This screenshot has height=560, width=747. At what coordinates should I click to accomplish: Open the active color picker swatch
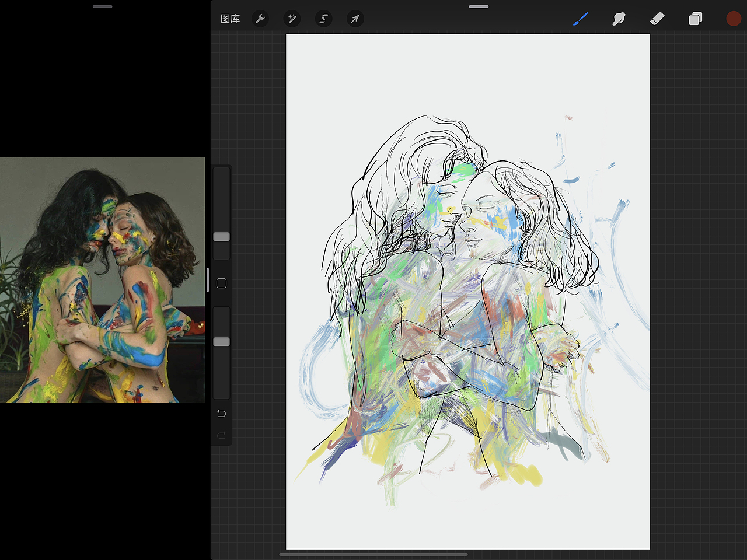(734, 19)
